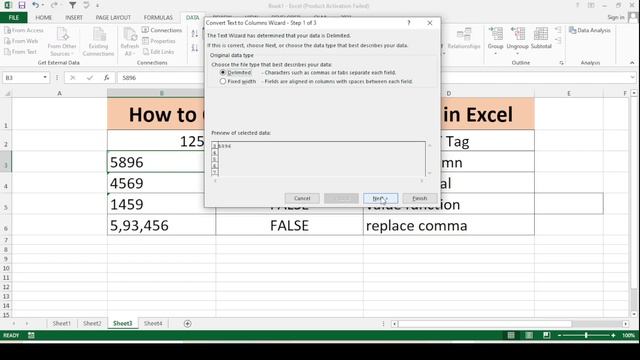Click Sort A to Z icon
Image resolution: width=640 pixels, height=360 pixels.
click(x=195, y=33)
